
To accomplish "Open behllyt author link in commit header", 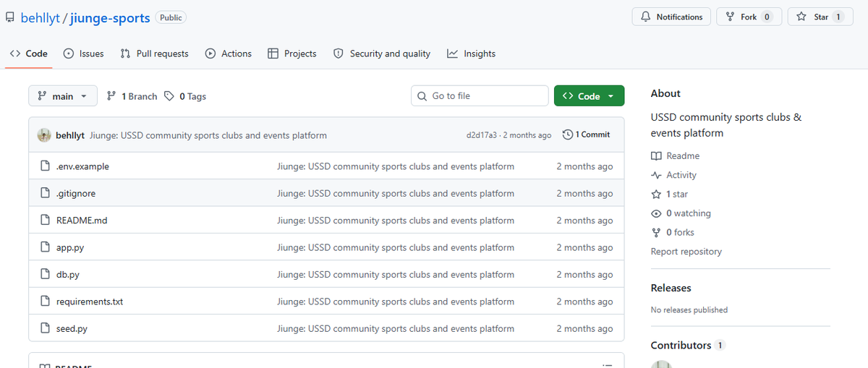I will [70, 135].
